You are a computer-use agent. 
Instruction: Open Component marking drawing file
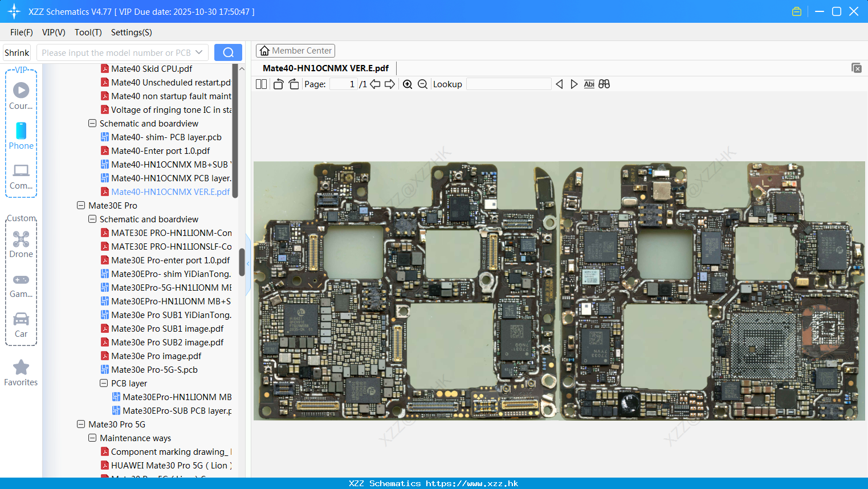166,451
